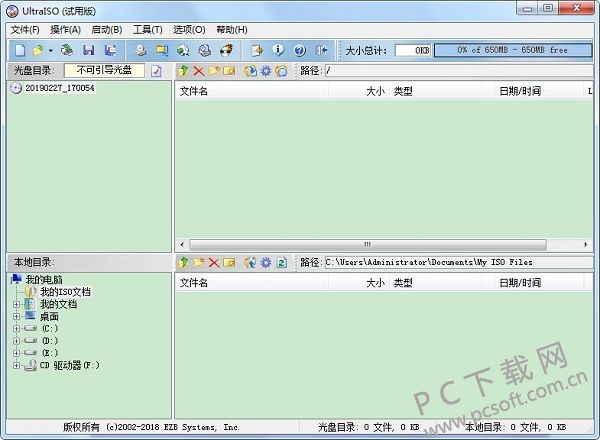600x440 pixels.
Task: Click the left scroll arrow in disc pane
Action: point(182,244)
